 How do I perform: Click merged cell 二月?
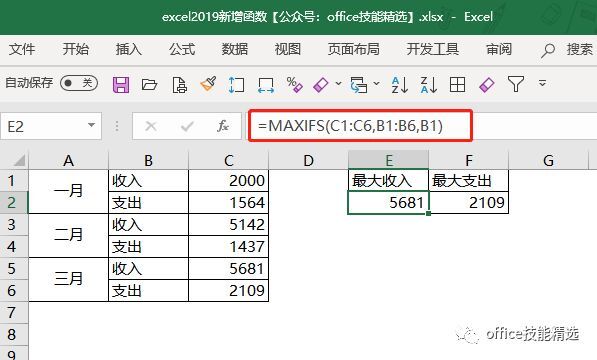click(x=69, y=235)
